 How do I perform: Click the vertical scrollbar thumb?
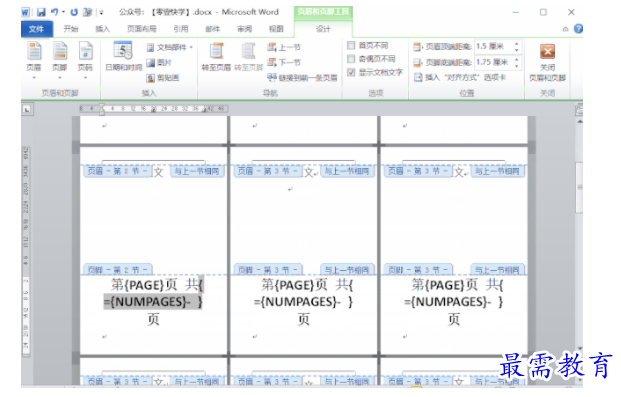[x=579, y=187]
